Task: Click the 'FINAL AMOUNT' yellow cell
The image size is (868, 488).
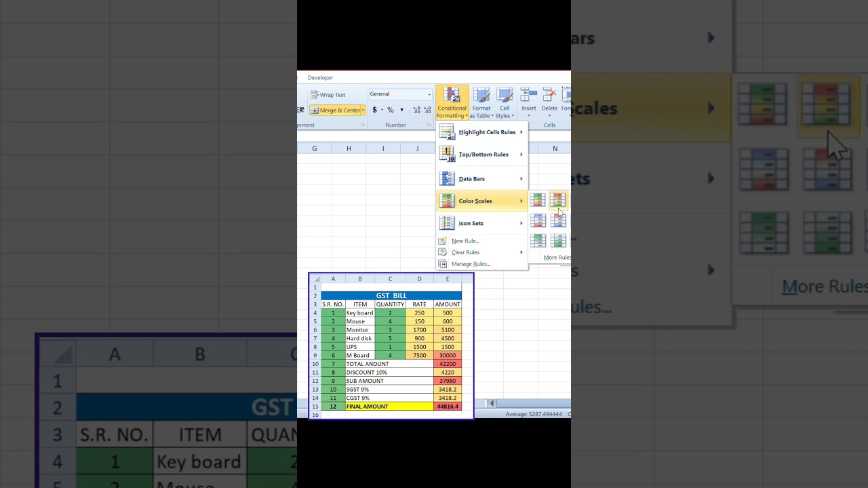Action: click(389, 407)
